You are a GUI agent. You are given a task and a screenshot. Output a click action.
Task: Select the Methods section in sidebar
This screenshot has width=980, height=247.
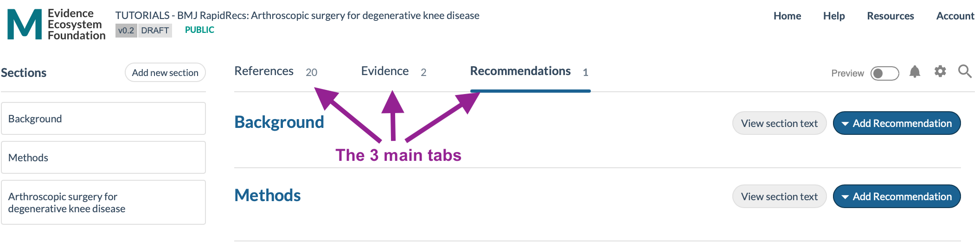pyautogui.click(x=103, y=158)
